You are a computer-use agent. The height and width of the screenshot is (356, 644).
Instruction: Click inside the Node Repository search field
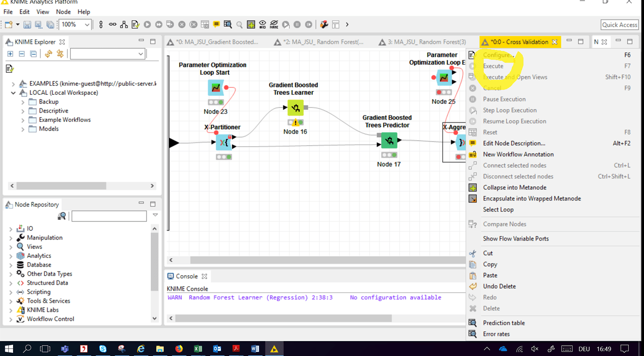[x=108, y=216]
